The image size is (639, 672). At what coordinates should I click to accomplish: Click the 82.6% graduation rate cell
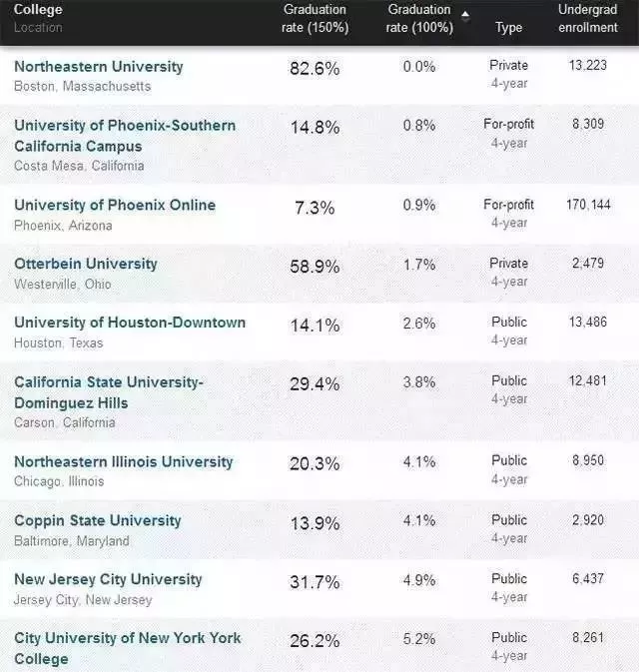pyautogui.click(x=315, y=69)
